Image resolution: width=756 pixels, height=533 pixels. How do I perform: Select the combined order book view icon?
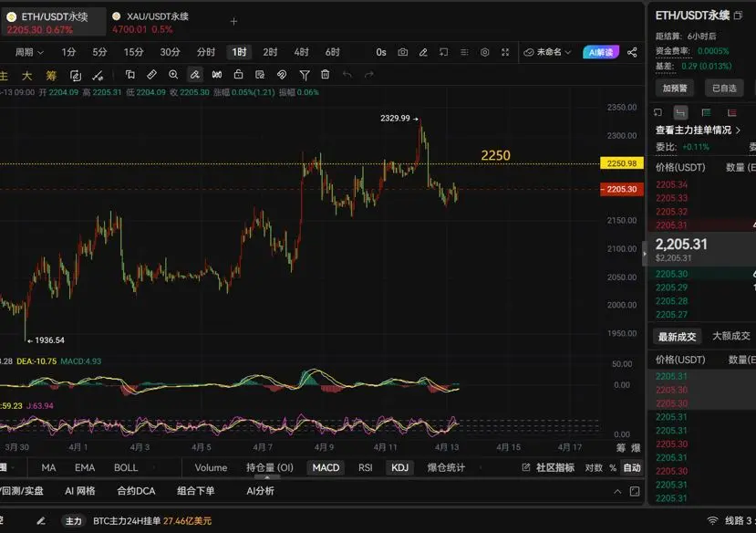(x=680, y=112)
